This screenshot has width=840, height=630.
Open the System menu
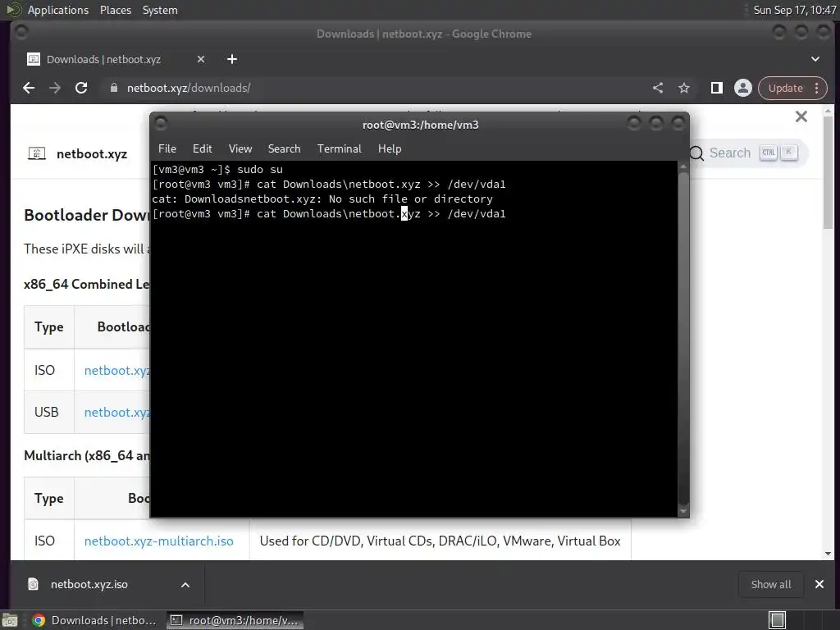[160, 10]
